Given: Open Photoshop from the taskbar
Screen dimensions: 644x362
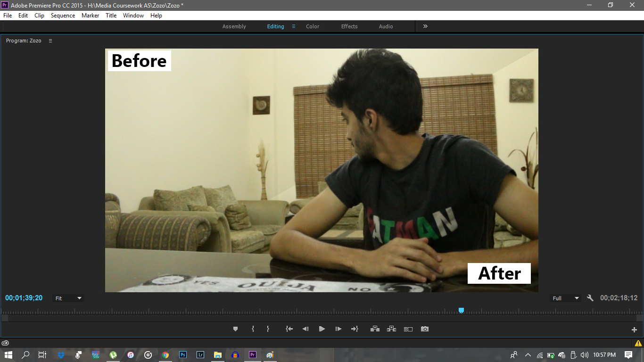Looking at the screenshot, I should coord(183,355).
